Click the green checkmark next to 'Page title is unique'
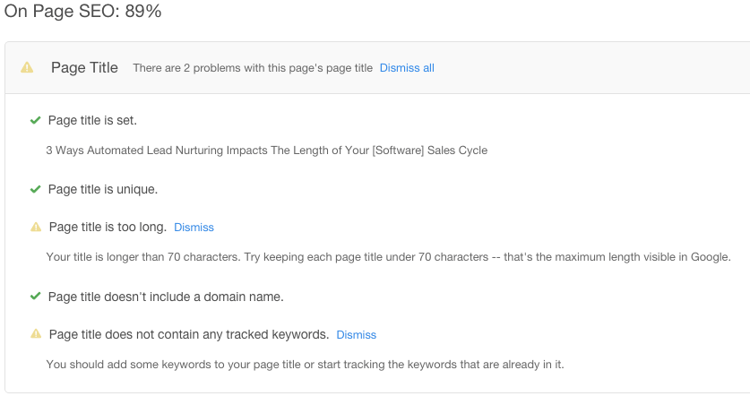750x396 pixels. (x=35, y=189)
